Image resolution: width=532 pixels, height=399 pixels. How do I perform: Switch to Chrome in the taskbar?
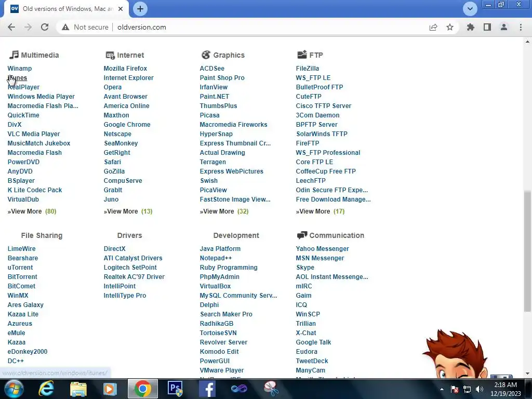[142, 389]
